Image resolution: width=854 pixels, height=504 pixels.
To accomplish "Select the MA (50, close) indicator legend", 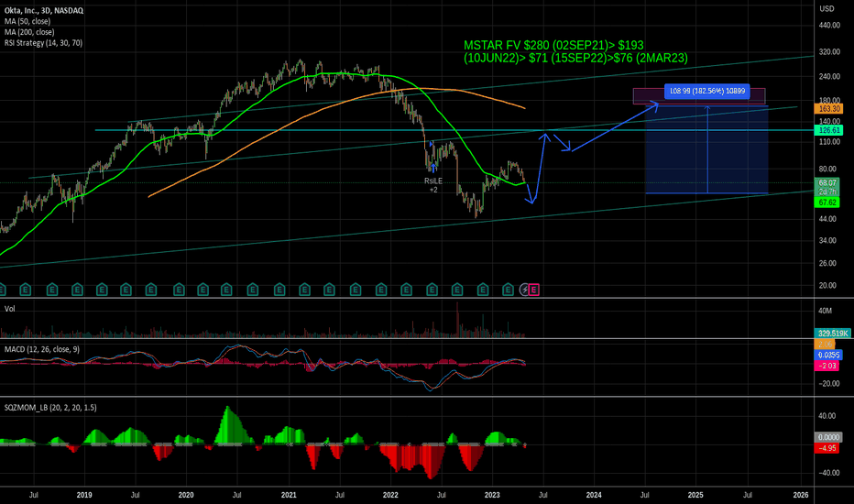I will (x=27, y=21).
